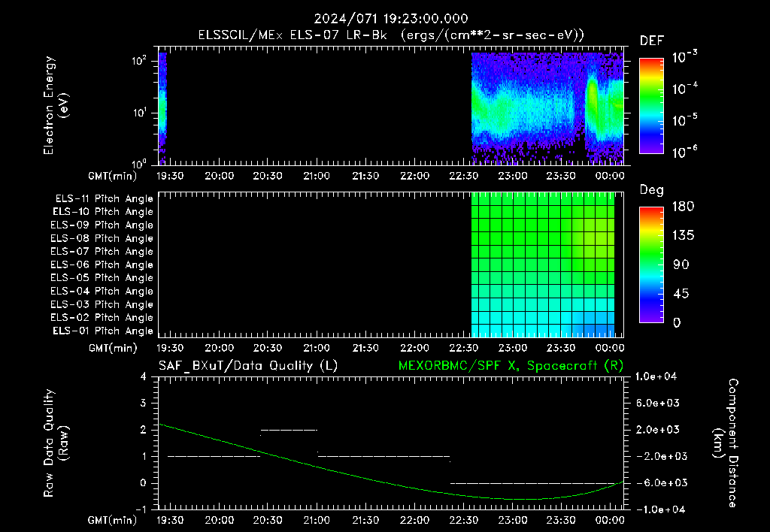Viewport: 770px width, 532px height.
Task: Select the ELS-07 Pitch Angle row label
Action: pyautogui.click(x=102, y=251)
